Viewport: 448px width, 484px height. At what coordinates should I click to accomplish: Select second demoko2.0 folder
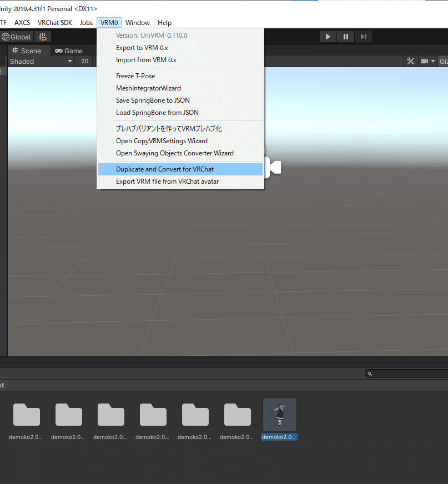[x=68, y=415]
